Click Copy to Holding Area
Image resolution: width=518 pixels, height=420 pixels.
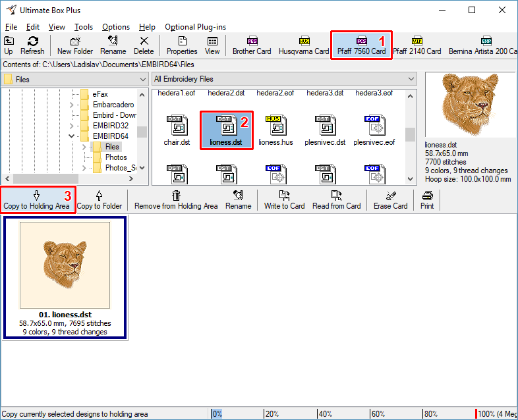pos(36,200)
